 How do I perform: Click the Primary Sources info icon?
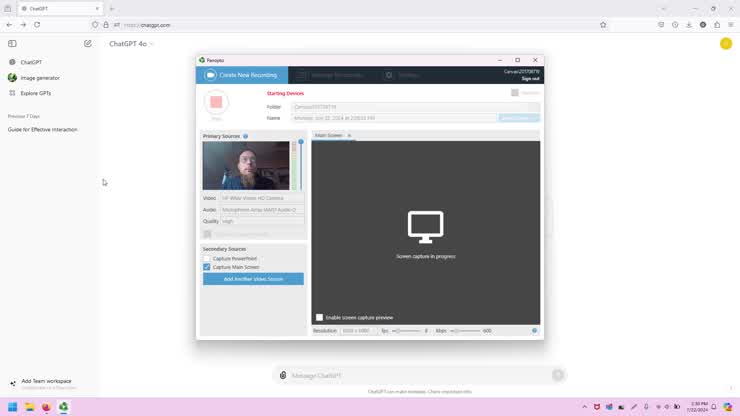(x=245, y=136)
